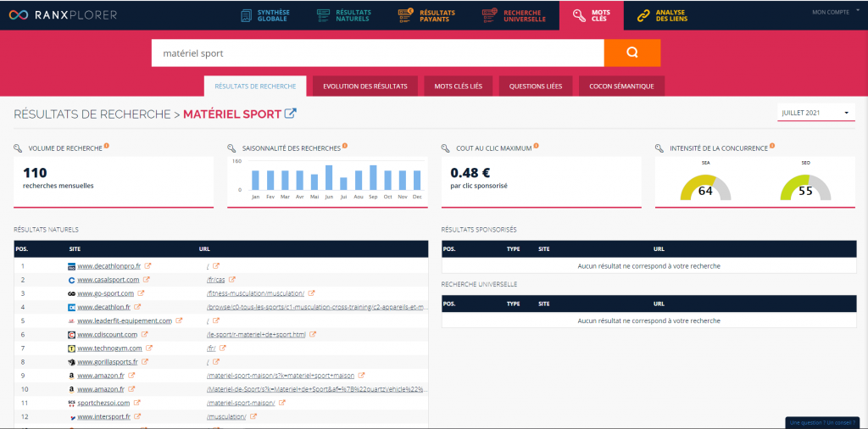Click info icon beside Volume de Recherche
This screenshot has height=429, width=868.
[106, 146]
